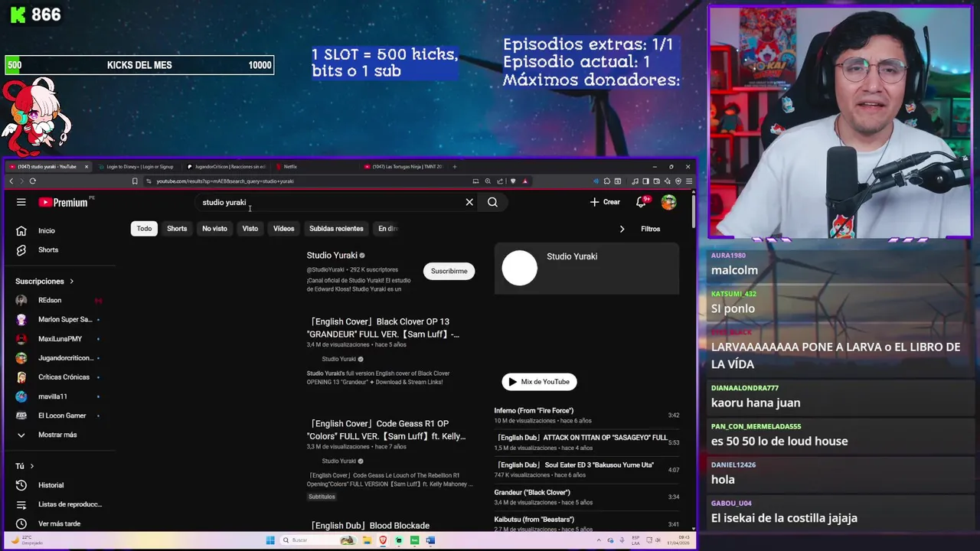Image resolution: width=980 pixels, height=551 pixels.
Task: Click the Subtítulos badge on Code Geass
Action: [322, 497]
